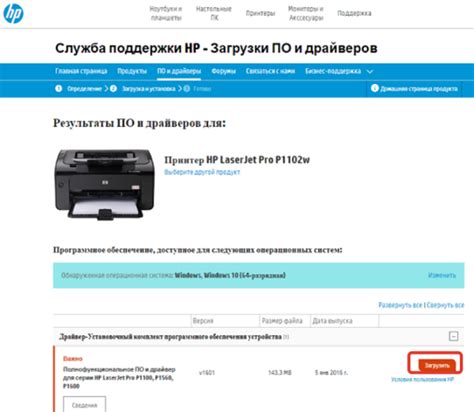Screen dimensions: 474x412
Task: Open the Ноутбуки и планшеты menu
Action: [x=166, y=13]
